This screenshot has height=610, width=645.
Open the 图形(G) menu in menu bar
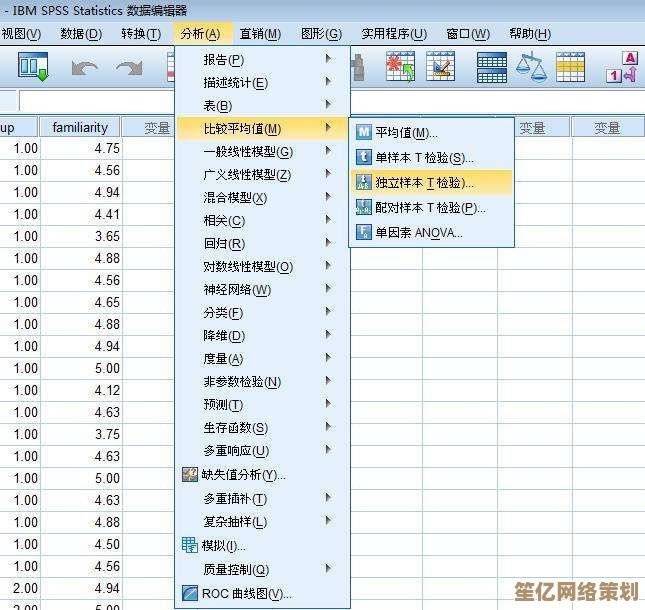pos(320,33)
